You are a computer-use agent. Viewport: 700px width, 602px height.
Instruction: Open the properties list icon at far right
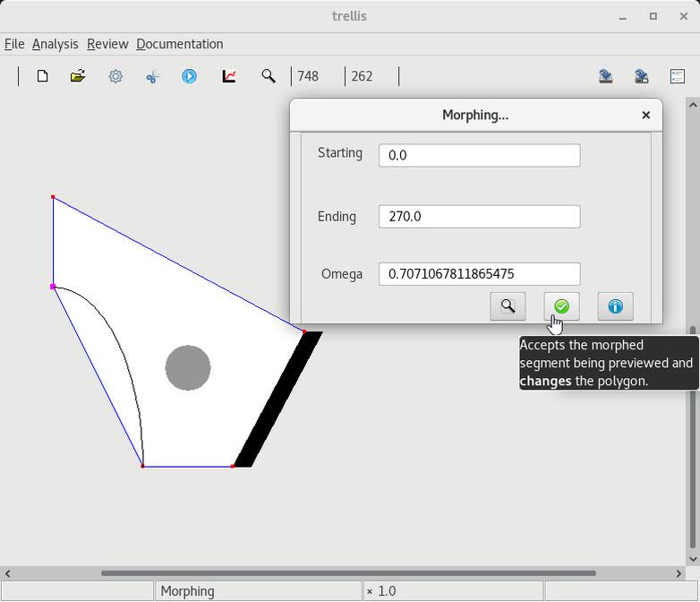click(x=678, y=76)
